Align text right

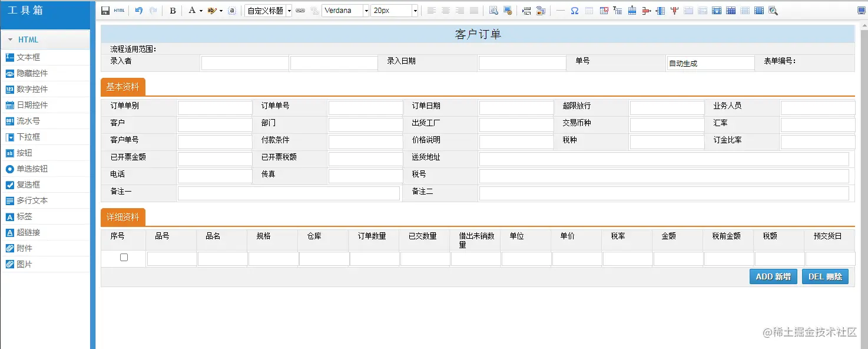460,11
